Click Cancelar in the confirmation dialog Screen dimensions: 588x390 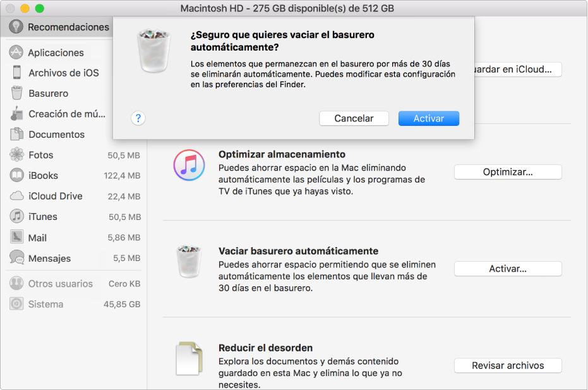[x=354, y=119]
